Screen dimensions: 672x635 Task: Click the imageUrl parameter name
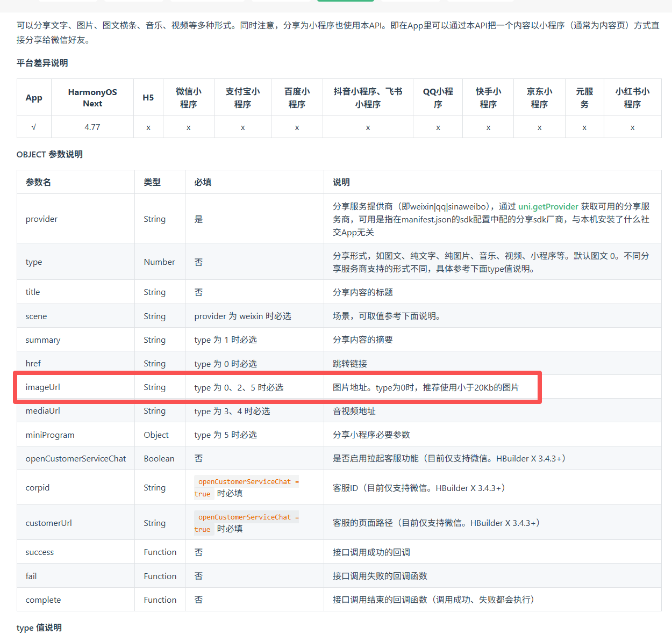coord(42,387)
